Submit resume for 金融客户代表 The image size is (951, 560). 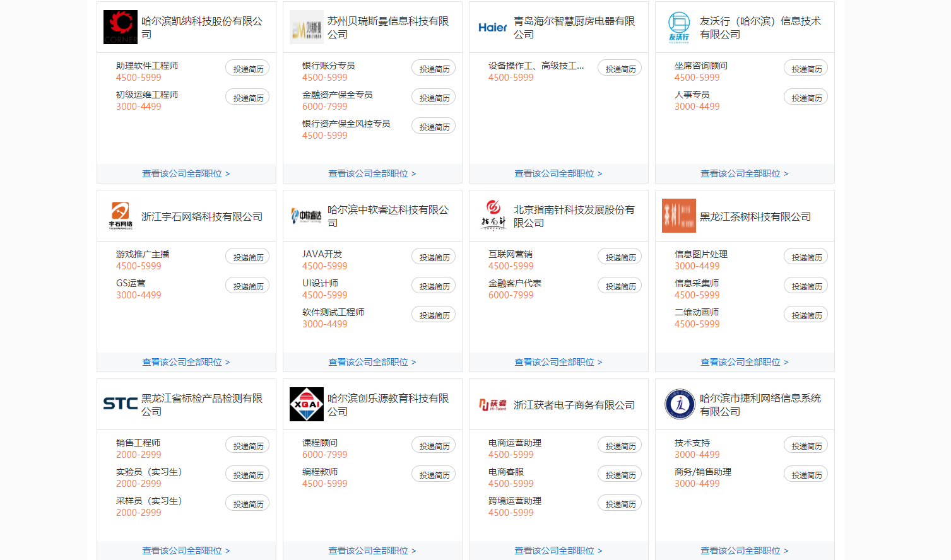620,286
